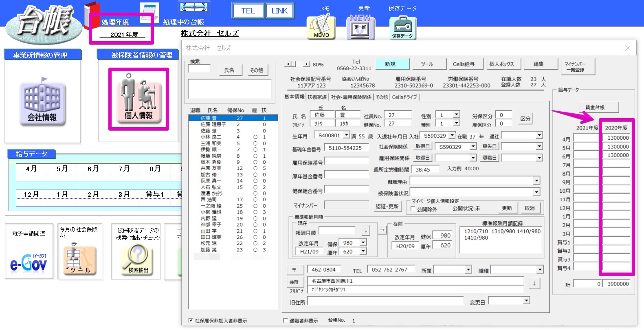Viewport: 644px width, 330px height.
Task: Click the 喪失日 button
Action: (489, 146)
